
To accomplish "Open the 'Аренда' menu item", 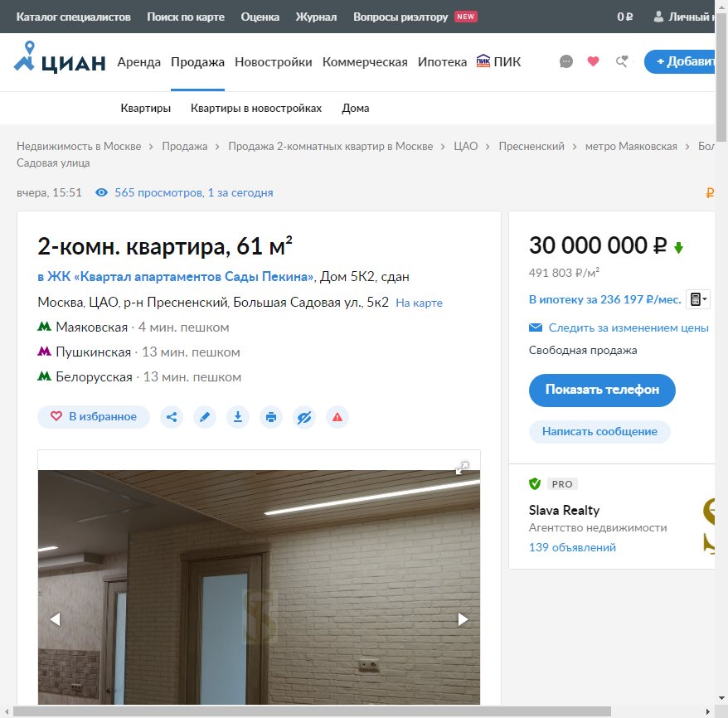I will [139, 62].
